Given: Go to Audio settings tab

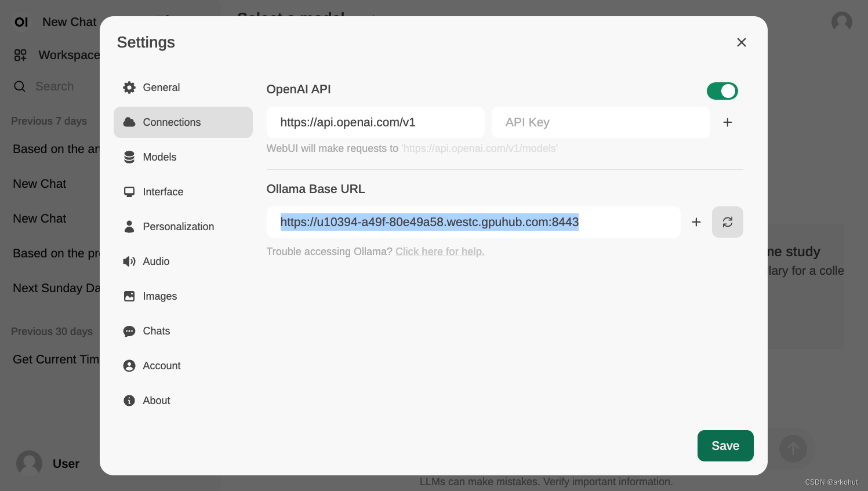Looking at the screenshot, I should (183, 261).
